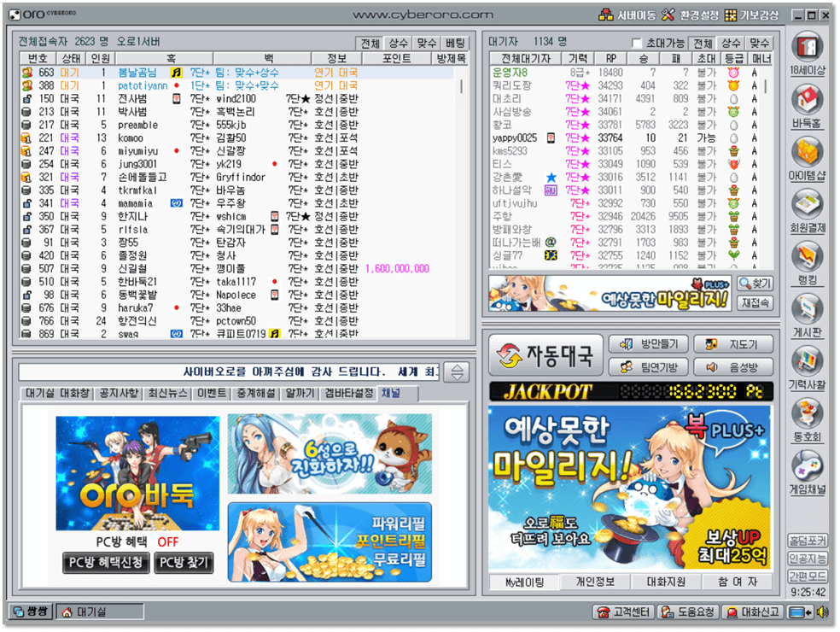Open the 홀덤포커 sidebar button
Viewport: 840px width, 632px height.
(807, 541)
